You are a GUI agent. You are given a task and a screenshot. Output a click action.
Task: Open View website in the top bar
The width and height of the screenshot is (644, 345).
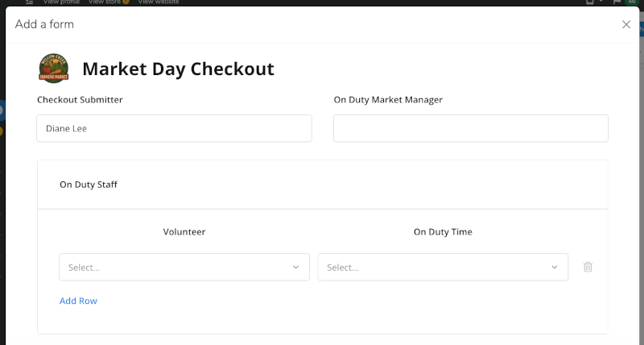[159, 2]
